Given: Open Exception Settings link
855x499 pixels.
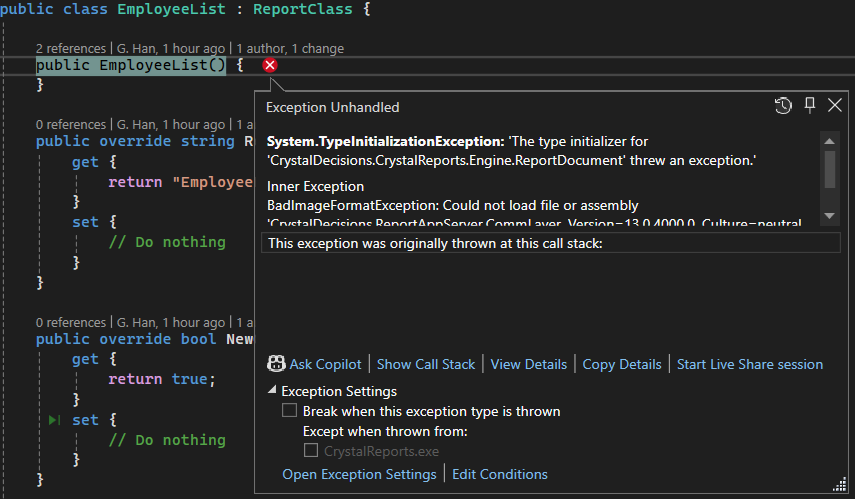Looking at the screenshot, I should pyautogui.click(x=359, y=474).
